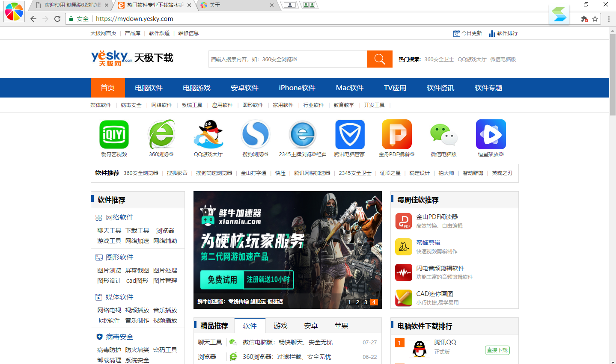Click the dual-user window mode icon
The height and width of the screenshot is (364, 616).
(309, 5)
